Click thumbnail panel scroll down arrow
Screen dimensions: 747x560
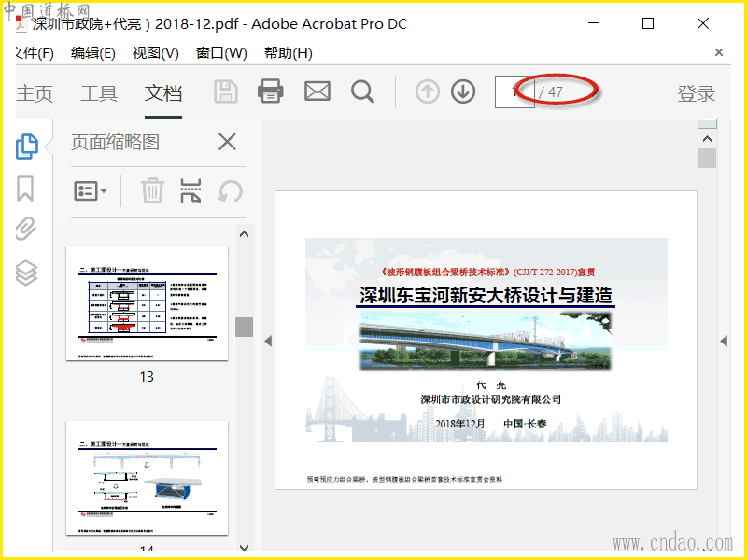(x=244, y=547)
